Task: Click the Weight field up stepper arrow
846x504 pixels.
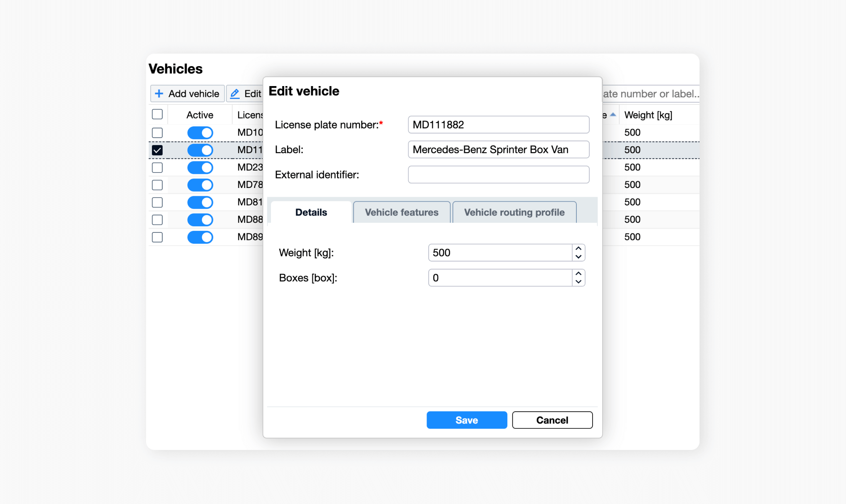Action: click(x=578, y=249)
